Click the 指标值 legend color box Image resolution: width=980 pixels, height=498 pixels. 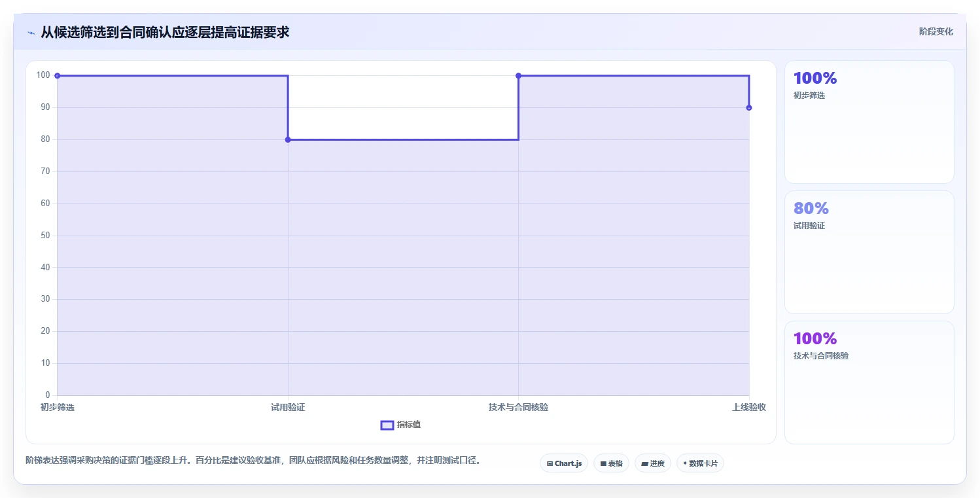pos(387,425)
